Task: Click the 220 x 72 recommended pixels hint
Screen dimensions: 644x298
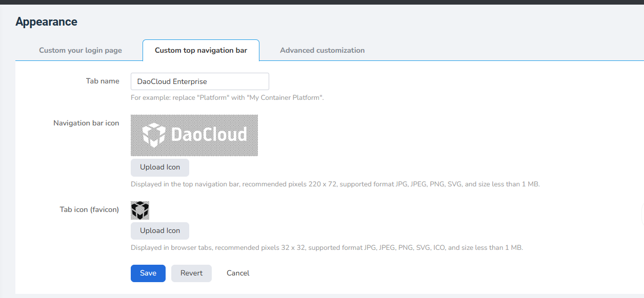Action: 335,184
